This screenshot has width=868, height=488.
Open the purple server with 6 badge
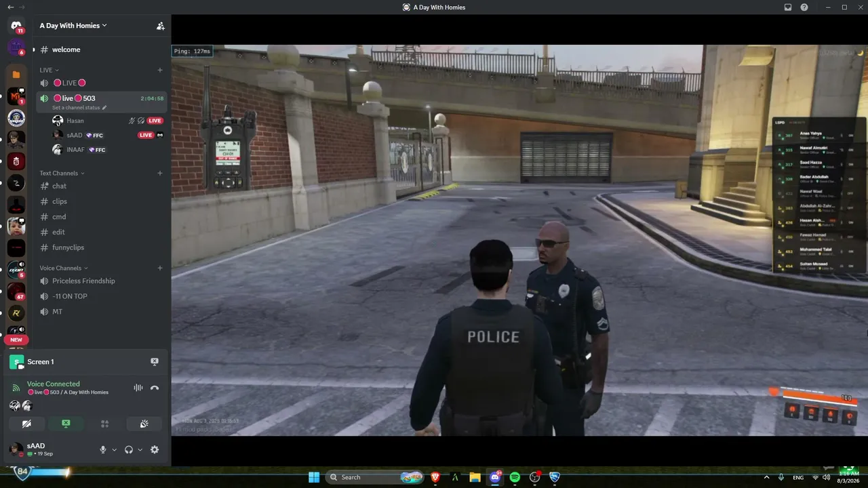tap(16, 47)
